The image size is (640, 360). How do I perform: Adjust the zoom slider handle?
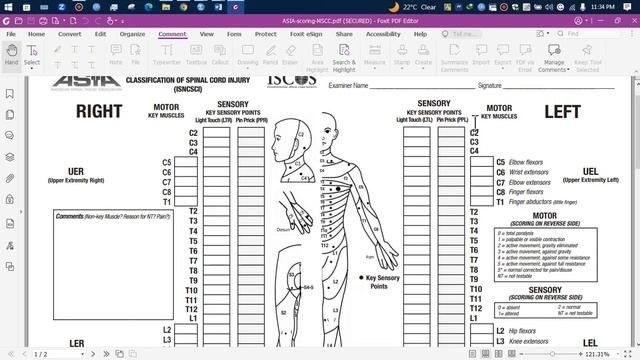coord(552,354)
